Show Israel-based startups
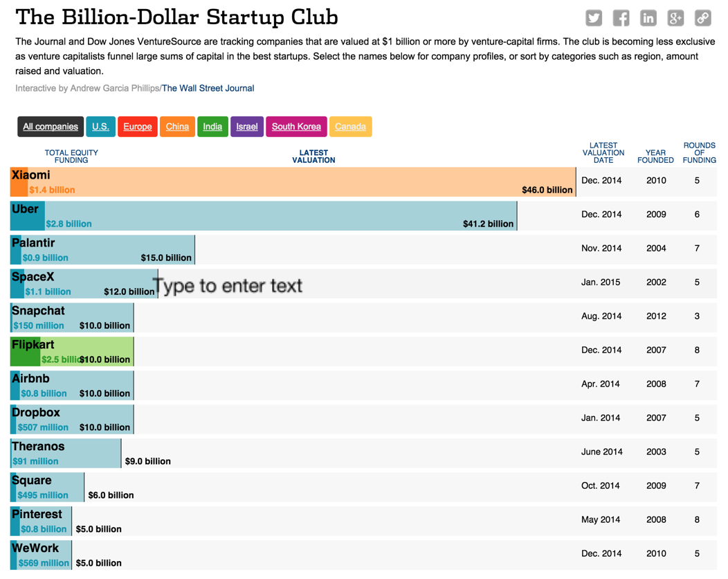Screen dimensions: 728x579 (247, 127)
